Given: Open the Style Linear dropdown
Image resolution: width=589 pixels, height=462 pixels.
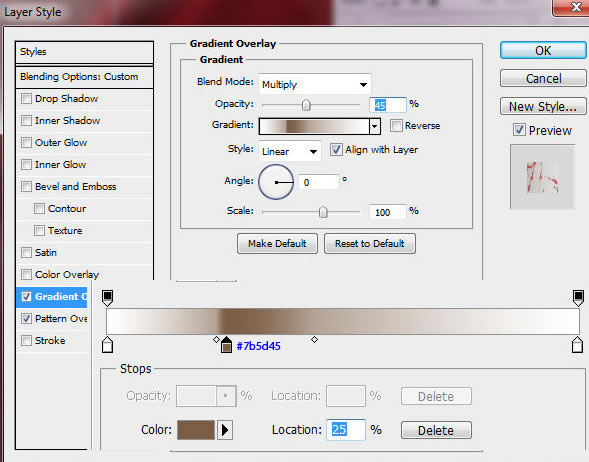Looking at the screenshot, I should click(290, 151).
